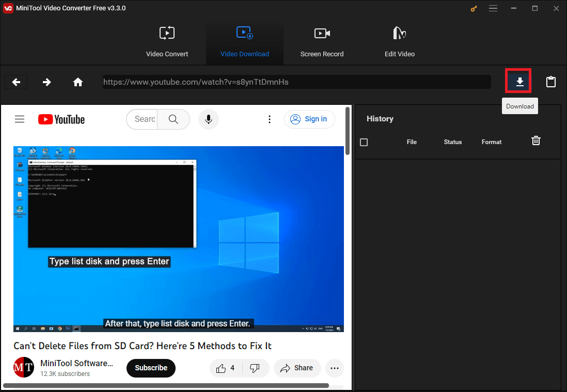The height and width of the screenshot is (392, 567).
Task: Click the key upgrade icon in title bar
Action: coord(474,8)
